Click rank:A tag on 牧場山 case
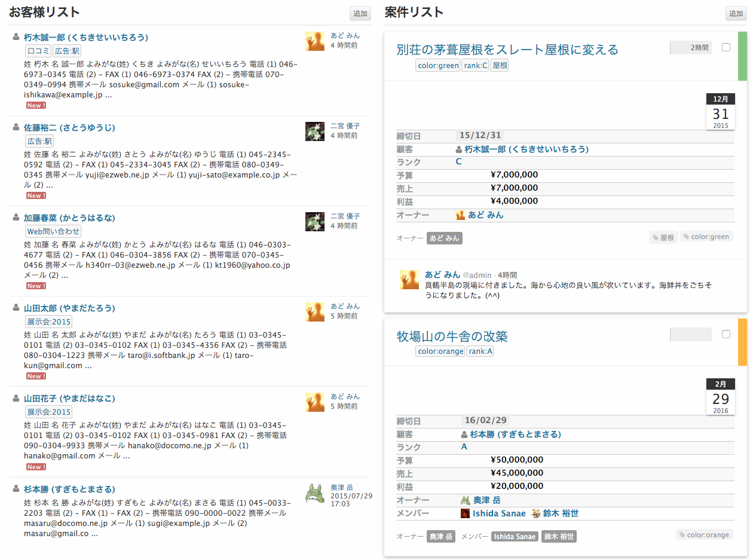The height and width of the screenshot is (560, 753). coord(480,351)
